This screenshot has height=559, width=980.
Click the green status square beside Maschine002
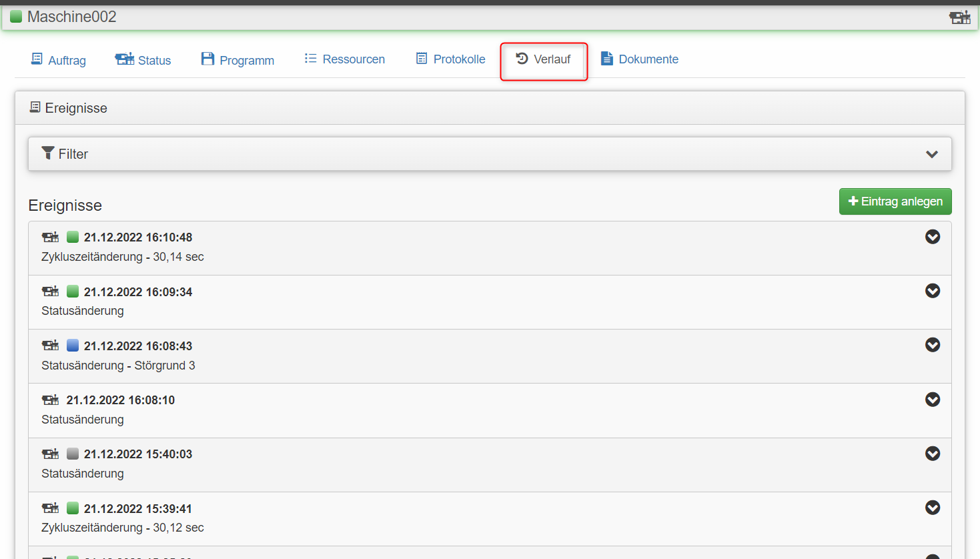(x=16, y=17)
